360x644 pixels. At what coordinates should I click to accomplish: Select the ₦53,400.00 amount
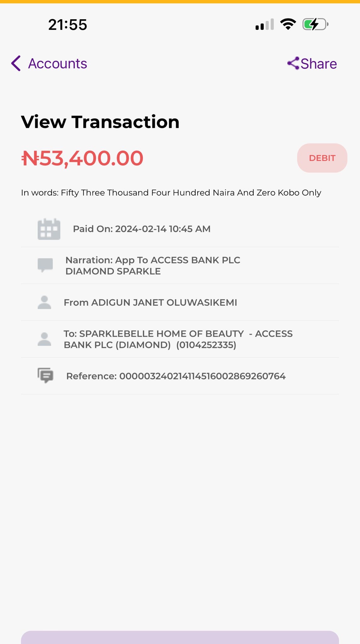[x=82, y=158]
